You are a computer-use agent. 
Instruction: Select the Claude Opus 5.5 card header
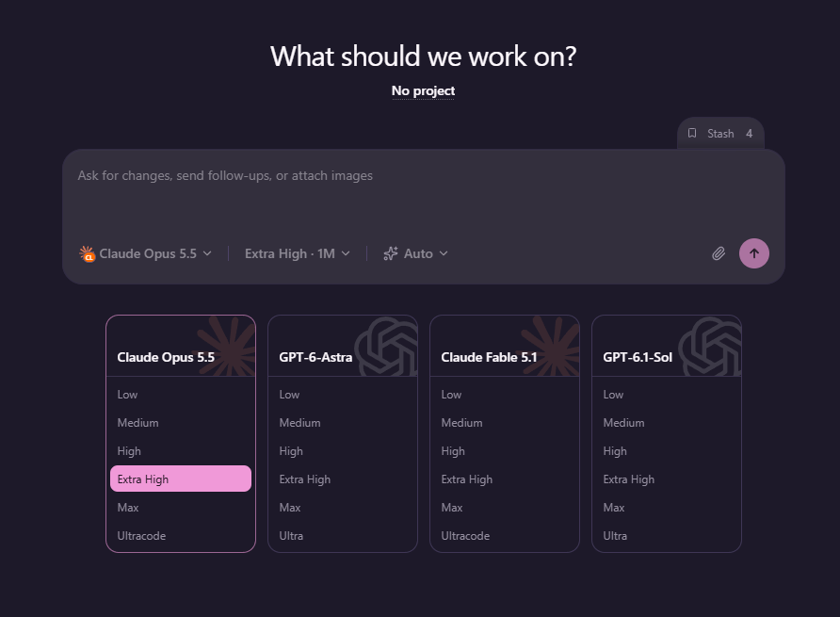[181, 347]
